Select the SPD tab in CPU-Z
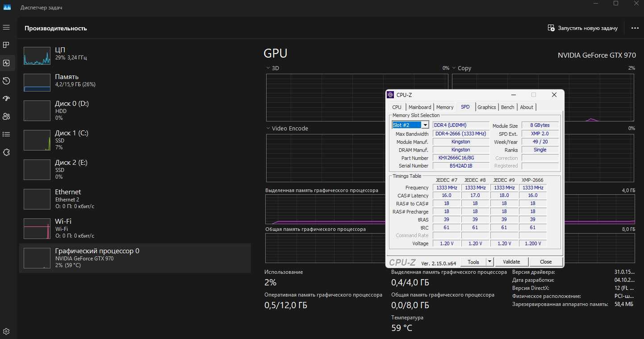Image resolution: width=644 pixels, height=339 pixels. (x=465, y=107)
